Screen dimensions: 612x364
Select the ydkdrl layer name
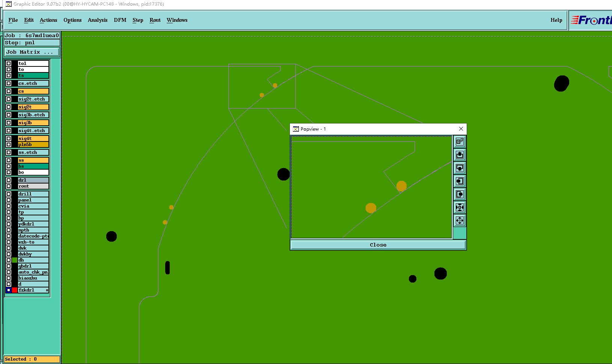click(33, 224)
